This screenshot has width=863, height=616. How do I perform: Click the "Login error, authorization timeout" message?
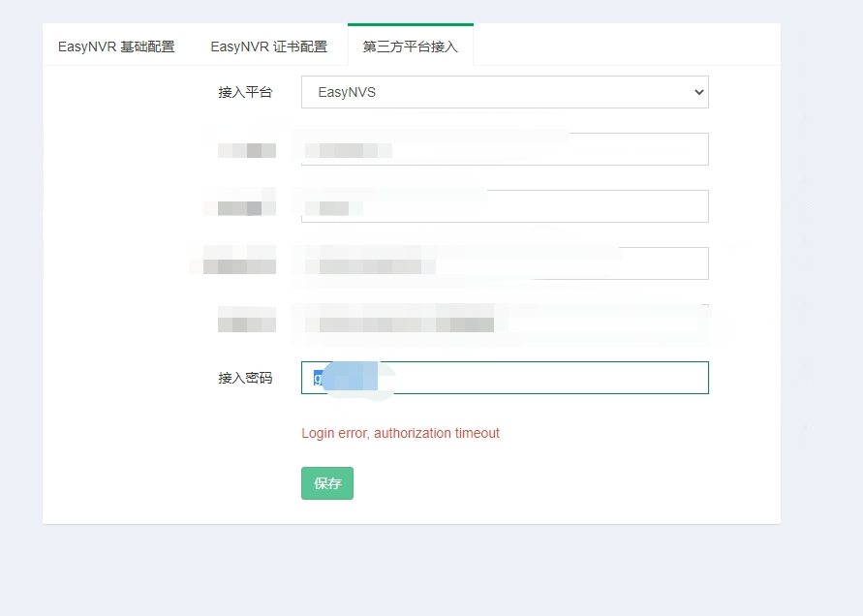click(400, 433)
